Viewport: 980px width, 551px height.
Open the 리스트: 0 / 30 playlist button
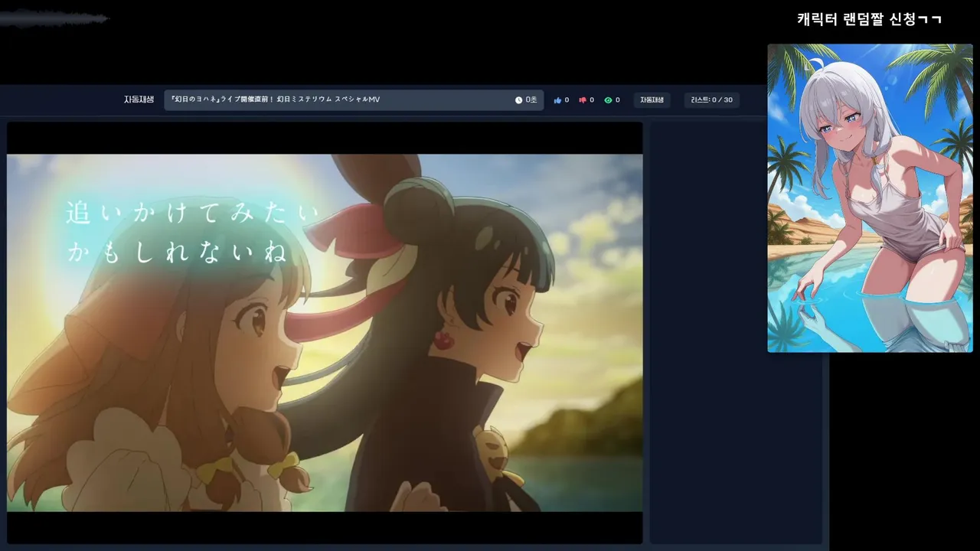[x=712, y=100]
